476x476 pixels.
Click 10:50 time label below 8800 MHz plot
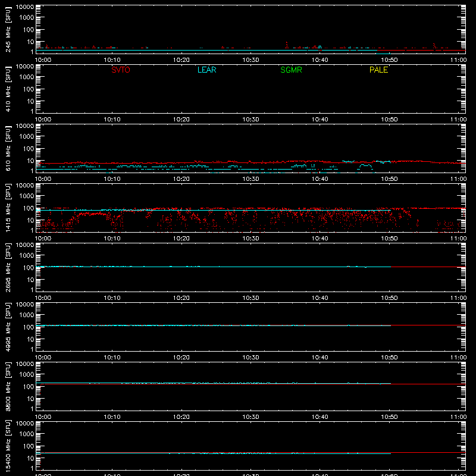tap(389, 417)
